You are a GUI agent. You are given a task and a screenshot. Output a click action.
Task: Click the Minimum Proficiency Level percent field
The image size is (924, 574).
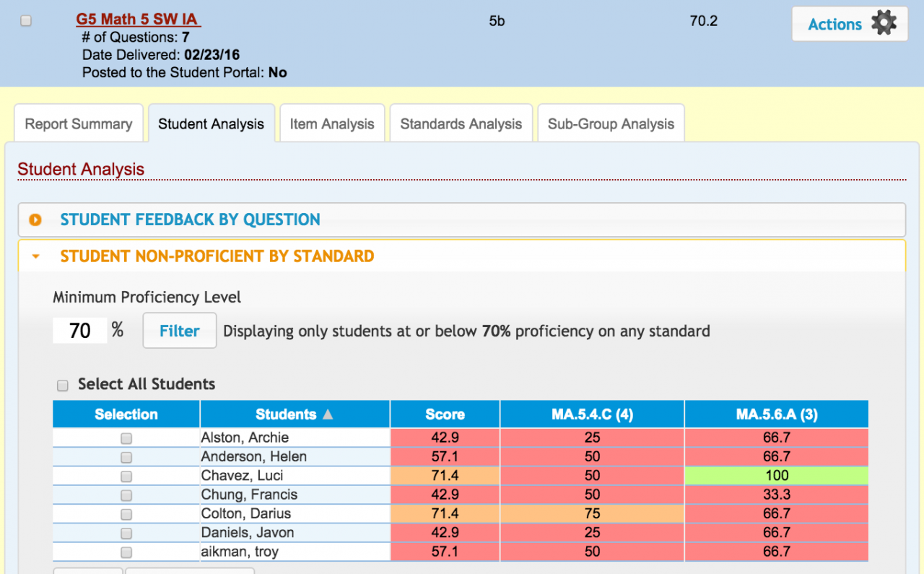tap(79, 331)
